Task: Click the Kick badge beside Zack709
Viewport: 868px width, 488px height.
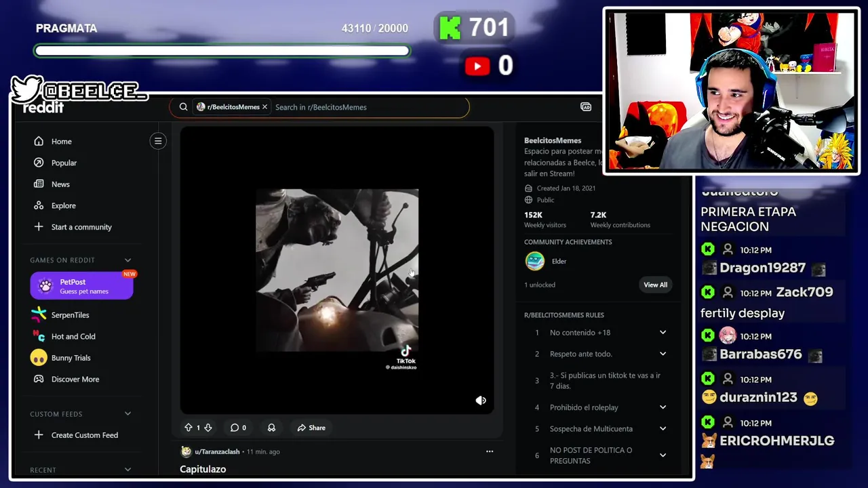Action: click(x=708, y=292)
